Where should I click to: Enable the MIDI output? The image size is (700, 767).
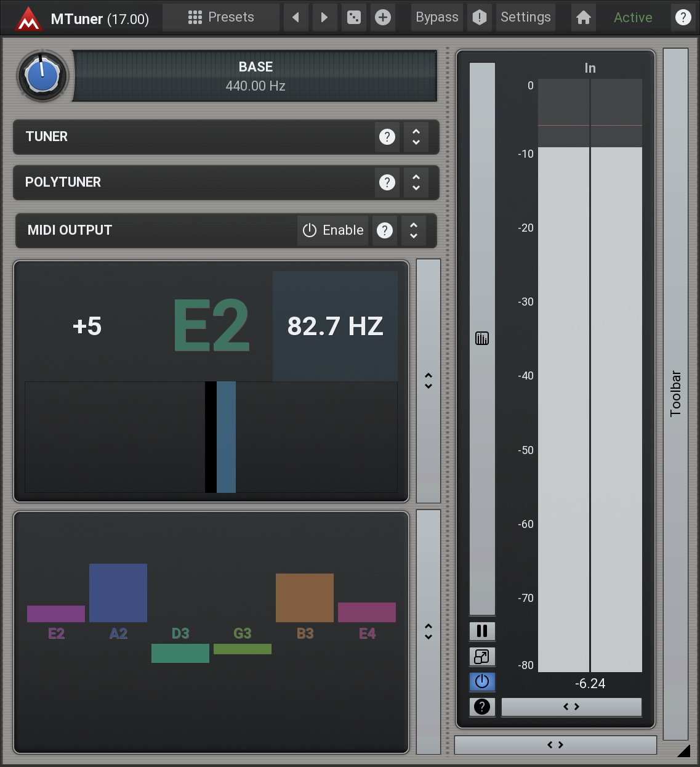click(x=333, y=230)
